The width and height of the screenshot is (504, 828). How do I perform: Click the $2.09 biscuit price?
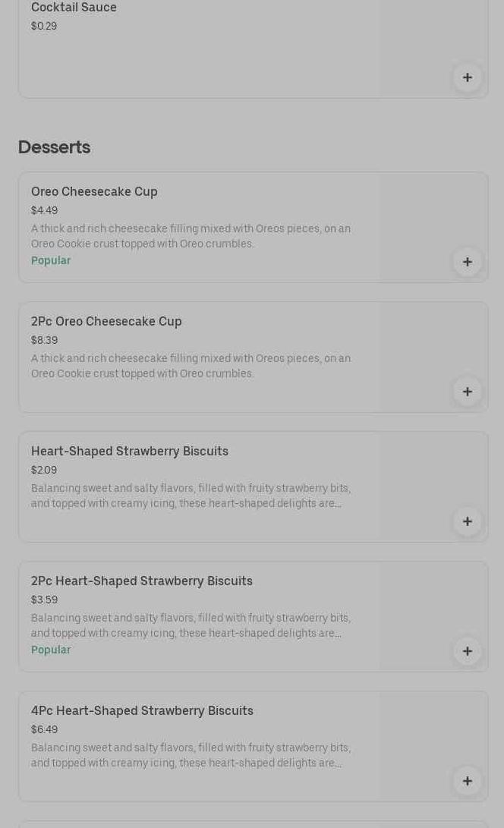(44, 470)
